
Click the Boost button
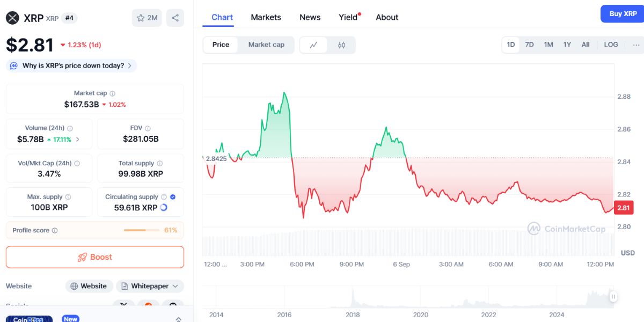pos(95,257)
